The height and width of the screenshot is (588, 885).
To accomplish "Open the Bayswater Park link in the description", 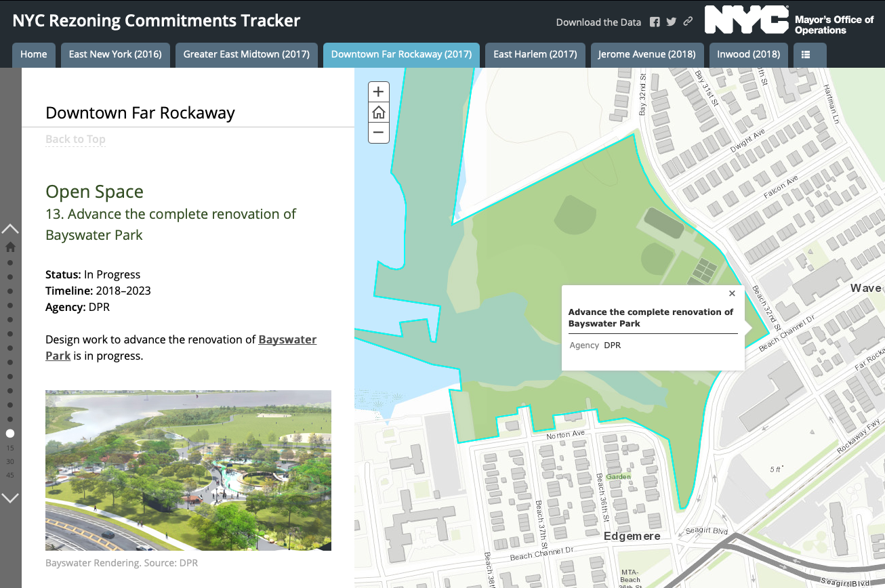I will click(x=287, y=339).
